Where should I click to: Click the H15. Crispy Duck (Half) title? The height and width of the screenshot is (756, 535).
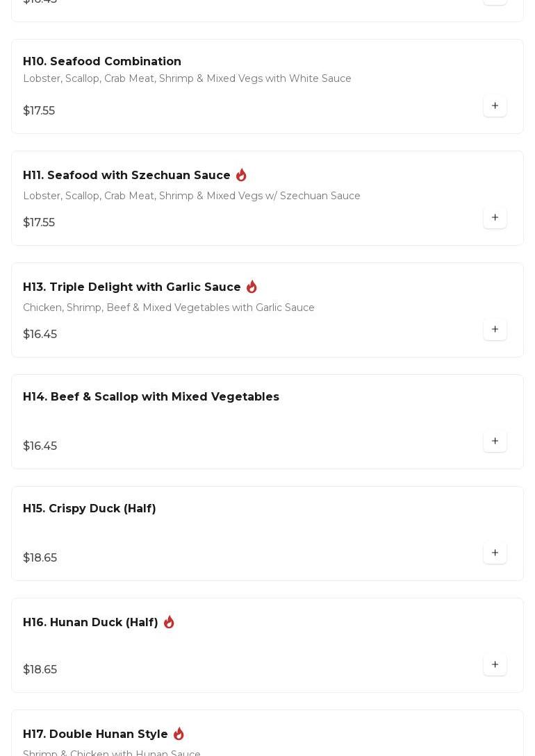[90, 509]
